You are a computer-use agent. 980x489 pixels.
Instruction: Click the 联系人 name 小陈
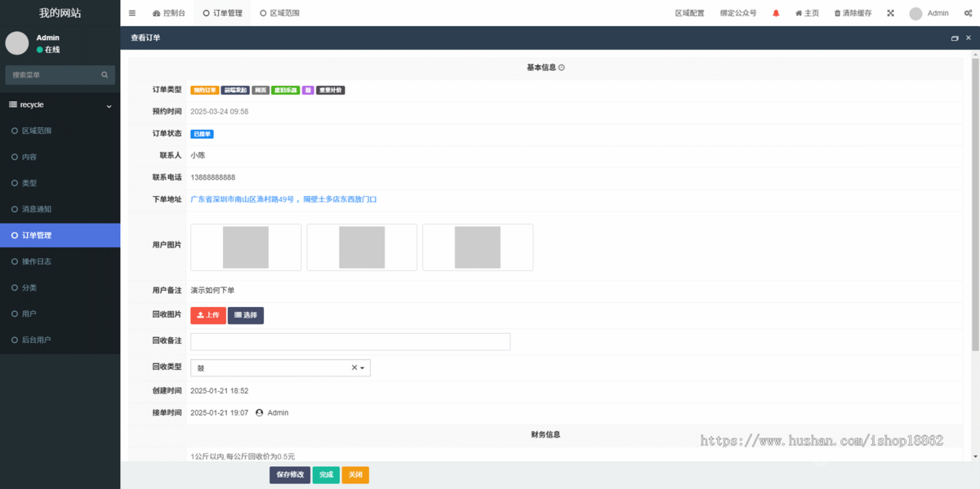coord(198,155)
